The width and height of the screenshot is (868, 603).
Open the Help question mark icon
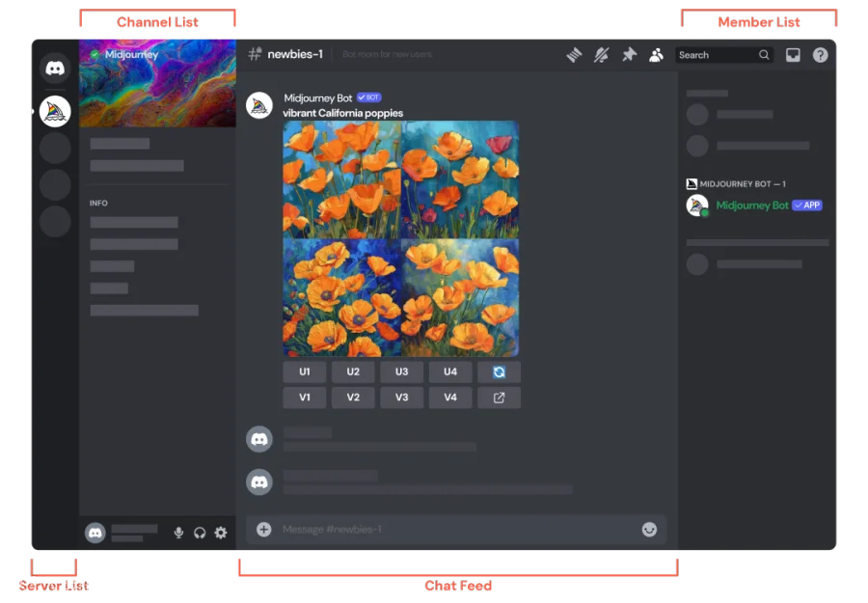(821, 55)
